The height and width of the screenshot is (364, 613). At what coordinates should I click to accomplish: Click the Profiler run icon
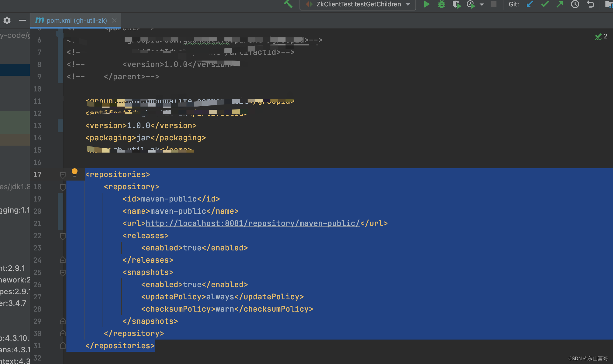tap(471, 4)
